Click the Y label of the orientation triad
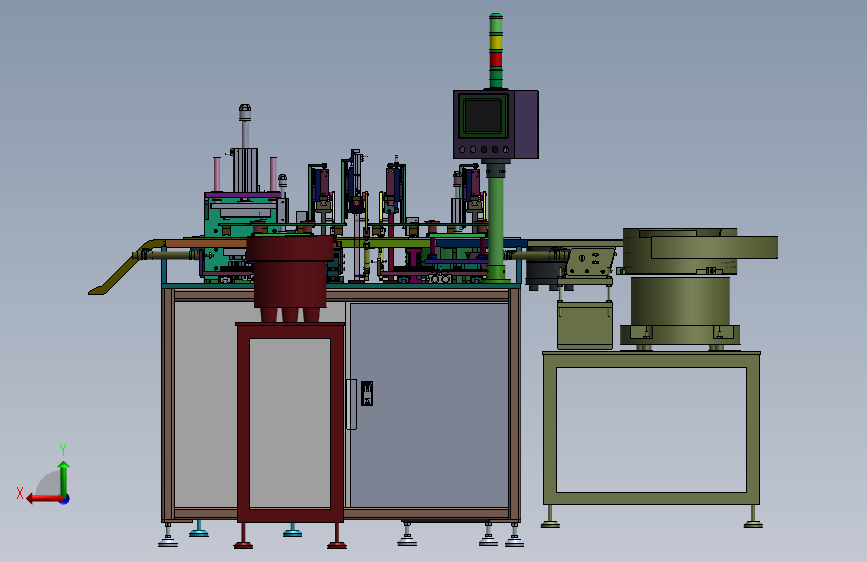867x562 pixels. click(x=63, y=450)
